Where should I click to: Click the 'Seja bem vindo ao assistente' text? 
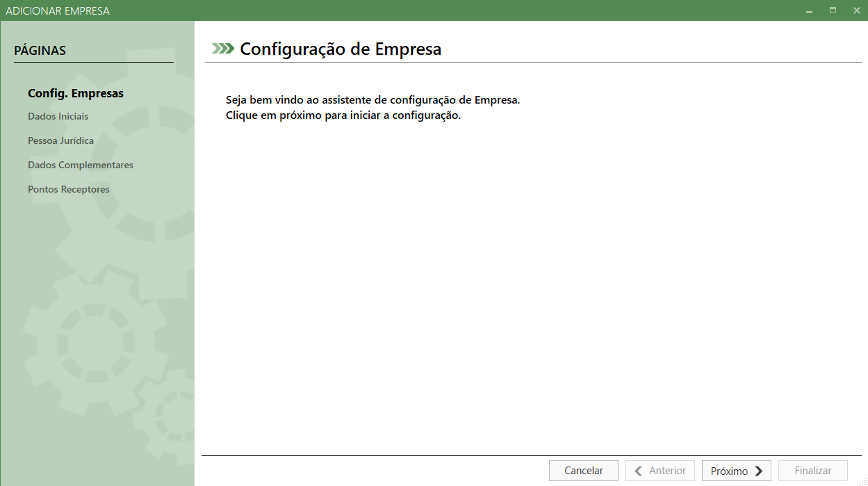(373, 99)
